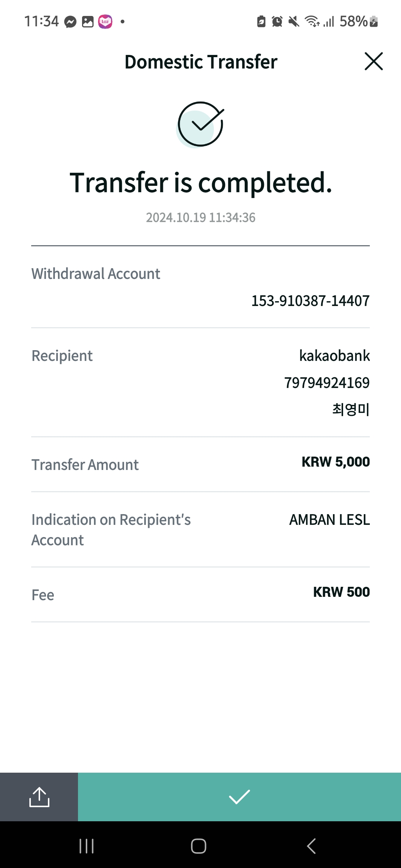This screenshot has height=868, width=401.
Task: Tap the Lazada notification icon
Action: click(x=105, y=22)
